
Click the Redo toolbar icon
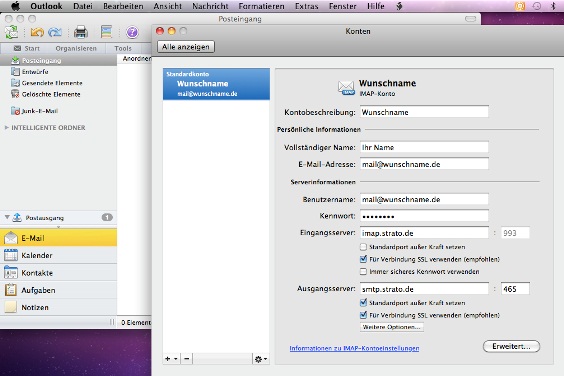tap(55, 33)
